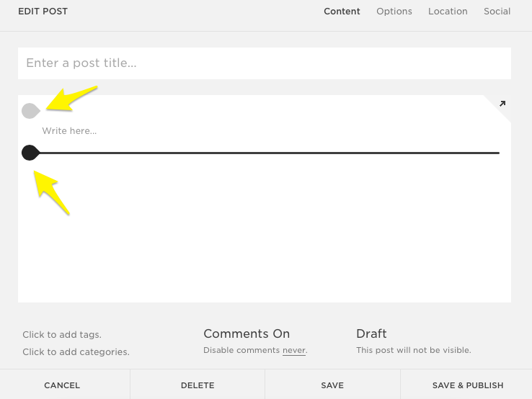This screenshot has height=399, width=532.
Task: Go to the Location tab
Action: pyautogui.click(x=448, y=12)
